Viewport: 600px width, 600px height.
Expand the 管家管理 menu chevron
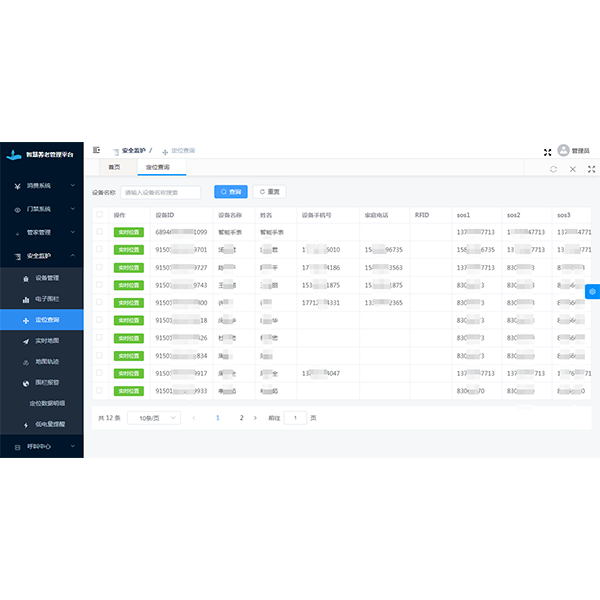pos(73,232)
